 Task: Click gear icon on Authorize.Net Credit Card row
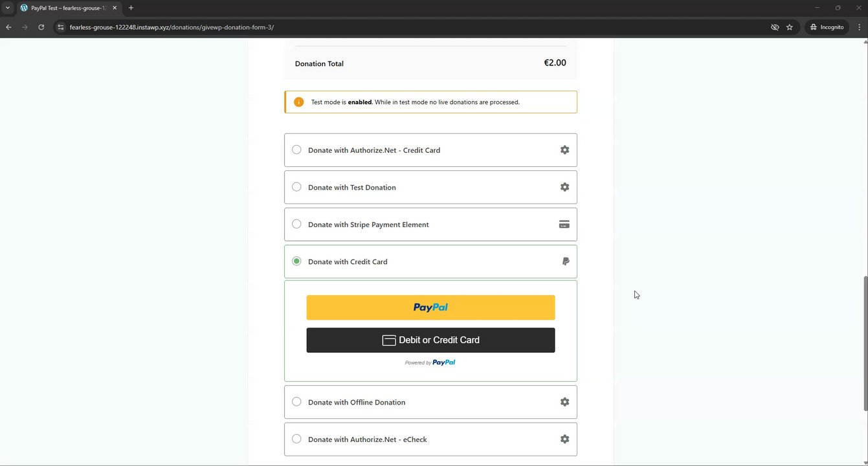564,150
